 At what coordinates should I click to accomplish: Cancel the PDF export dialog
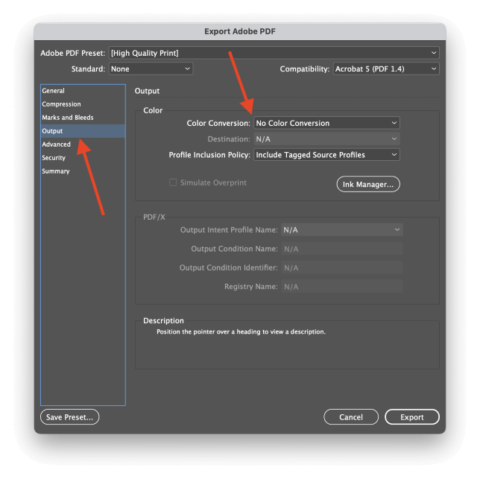[351, 417]
